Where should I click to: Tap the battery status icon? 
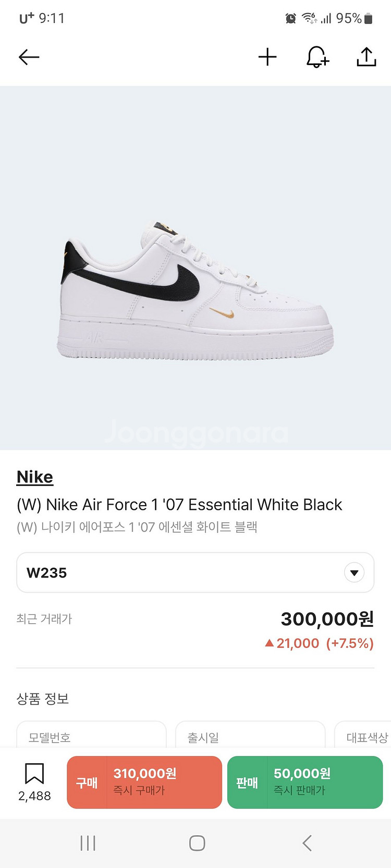pyautogui.click(x=369, y=19)
